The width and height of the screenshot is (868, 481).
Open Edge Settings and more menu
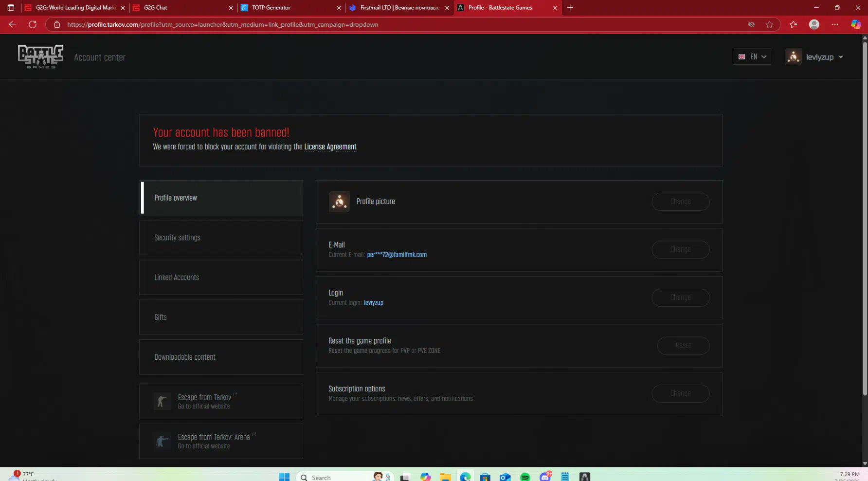(835, 24)
